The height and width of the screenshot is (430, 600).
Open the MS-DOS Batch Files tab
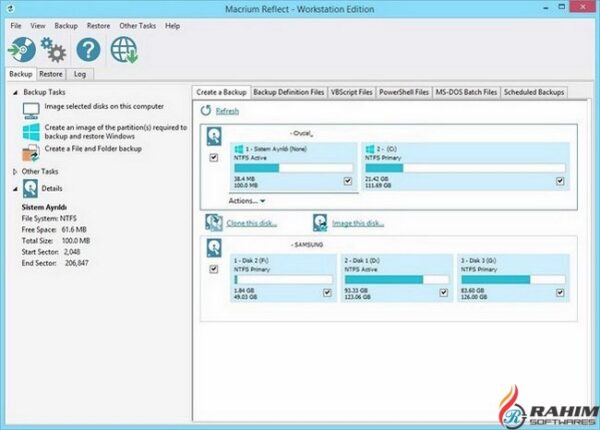click(466, 92)
